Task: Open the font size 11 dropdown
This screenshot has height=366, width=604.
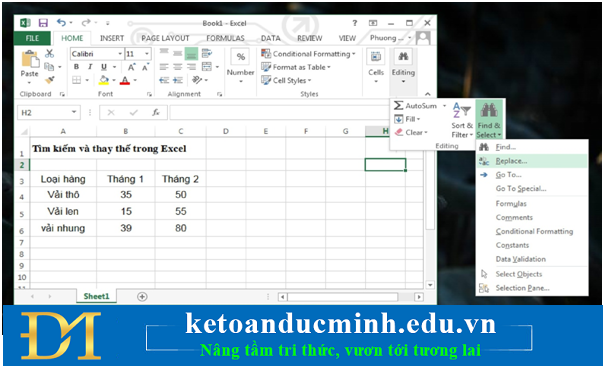Action: (x=147, y=54)
